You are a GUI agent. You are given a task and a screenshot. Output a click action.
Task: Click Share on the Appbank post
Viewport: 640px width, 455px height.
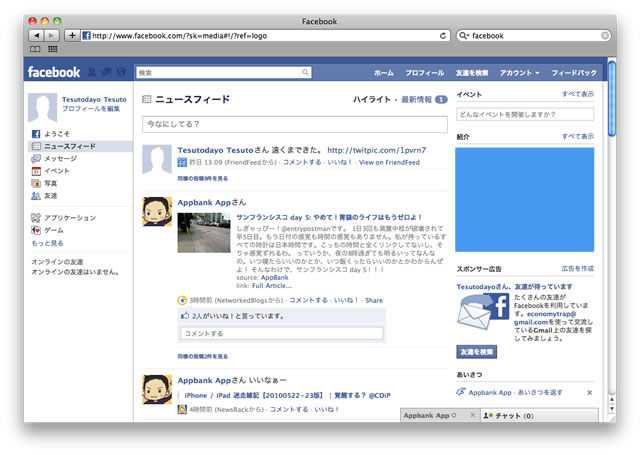coord(374,300)
